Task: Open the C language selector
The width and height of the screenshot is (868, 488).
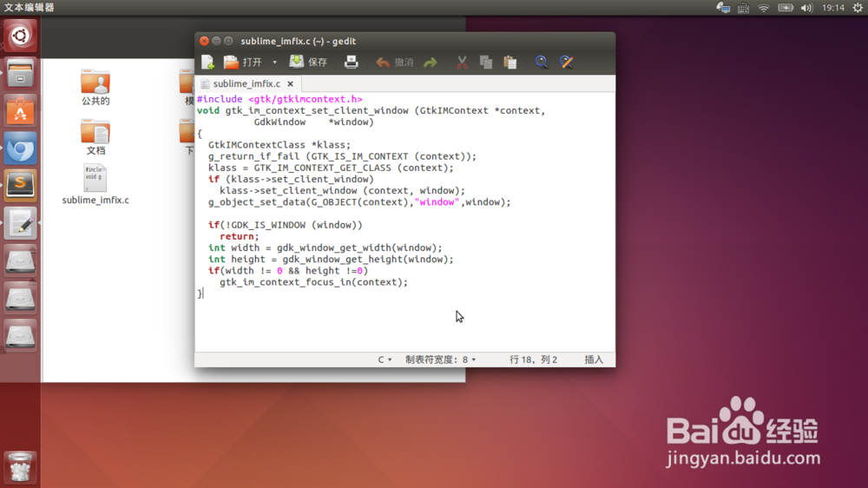Action: click(385, 359)
